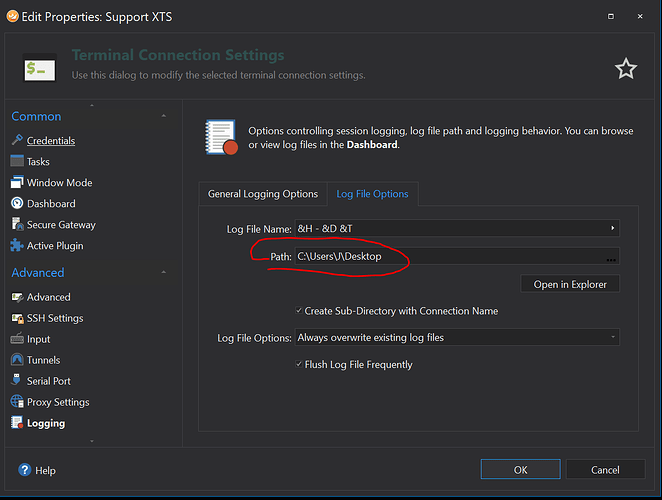Select the Log File Options tab

372,194
